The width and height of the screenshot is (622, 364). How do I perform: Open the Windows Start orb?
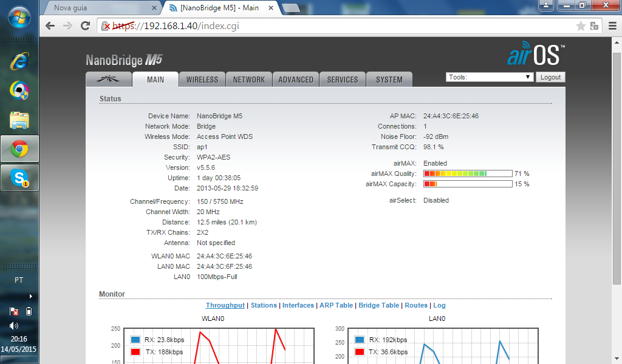pyautogui.click(x=19, y=18)
